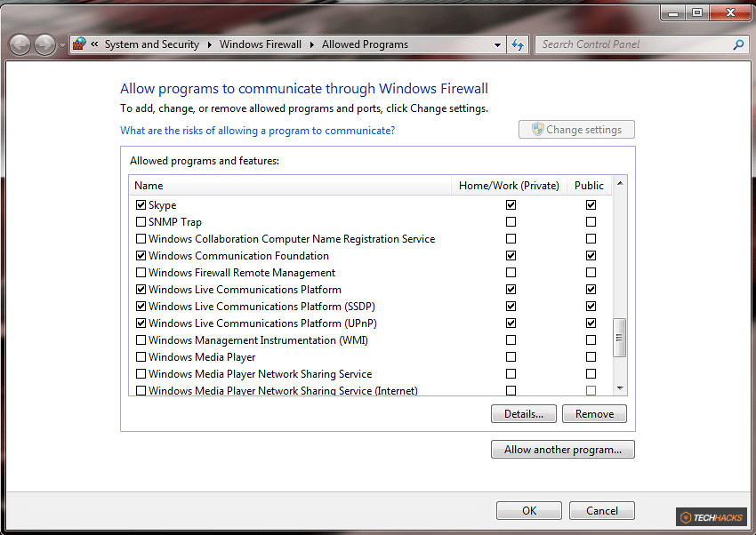Viewport: 756px width, 535px height.
Task: Check the SNMP Trap name checkbox
Action: 141,222
